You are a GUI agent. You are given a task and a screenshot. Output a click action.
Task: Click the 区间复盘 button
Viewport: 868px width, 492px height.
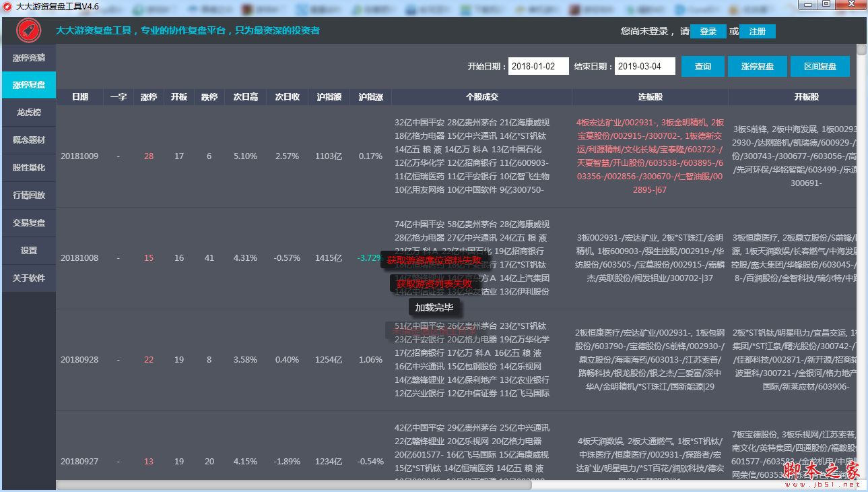tap(820, 67)
